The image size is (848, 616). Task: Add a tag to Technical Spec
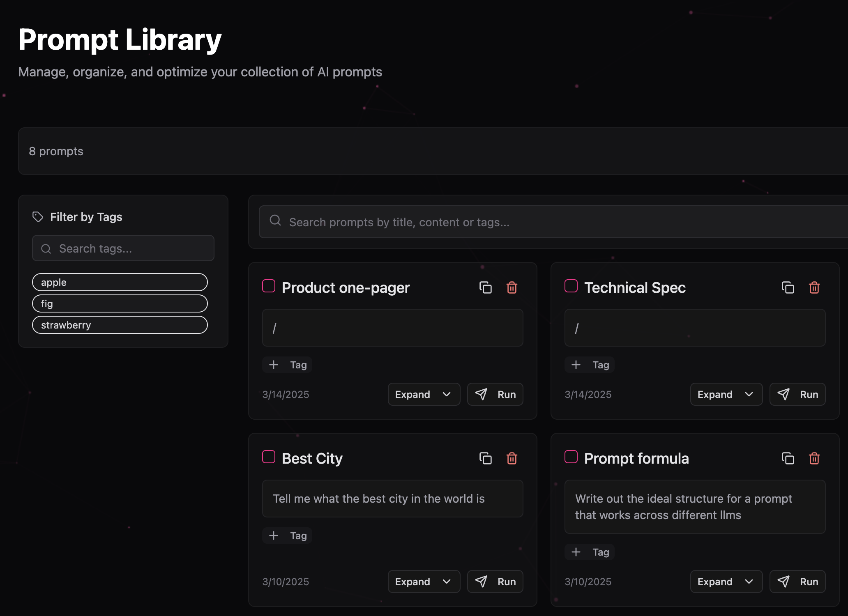(x=590, y=365)
